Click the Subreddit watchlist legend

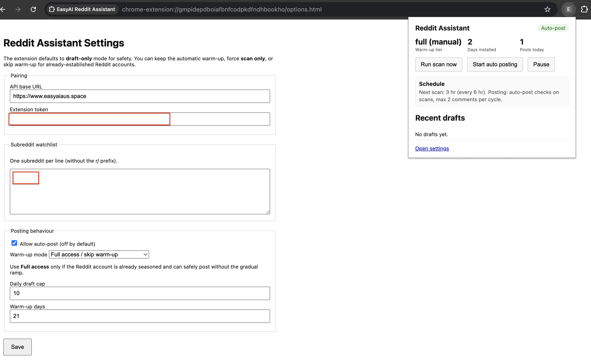point(34,145)
